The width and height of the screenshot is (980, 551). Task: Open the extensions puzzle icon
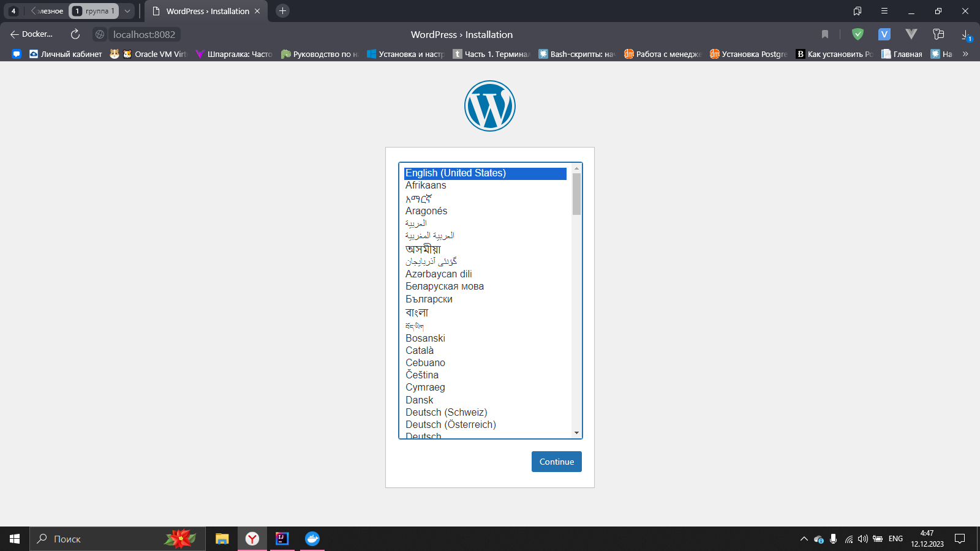(x=938, y=34)
